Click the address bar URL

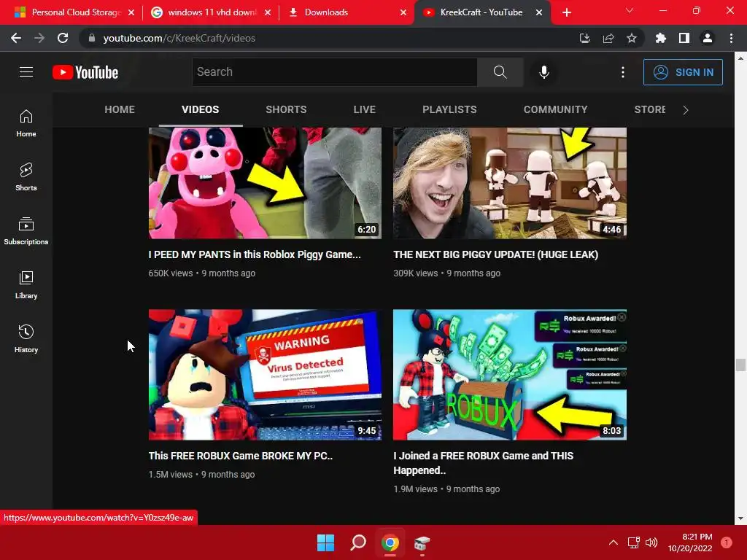(179, 38)
